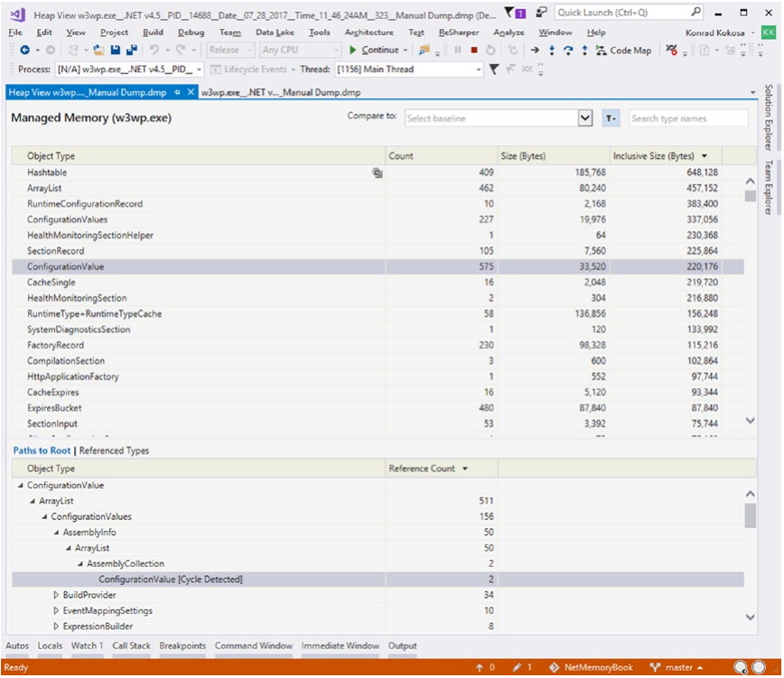Screen dimensions: 784x678
Task: Open the Immediate Window tab
Action: click(340, 646)
